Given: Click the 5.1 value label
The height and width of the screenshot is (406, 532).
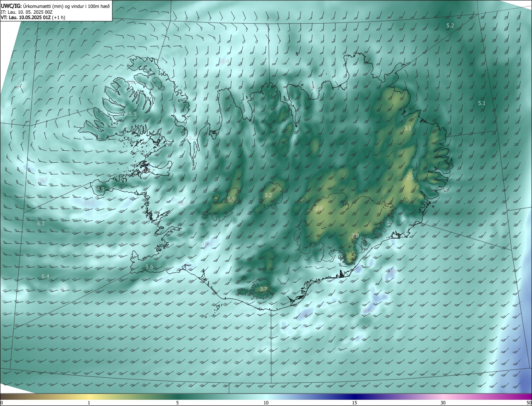Looking at the screenshot, I should pos(482,103).
